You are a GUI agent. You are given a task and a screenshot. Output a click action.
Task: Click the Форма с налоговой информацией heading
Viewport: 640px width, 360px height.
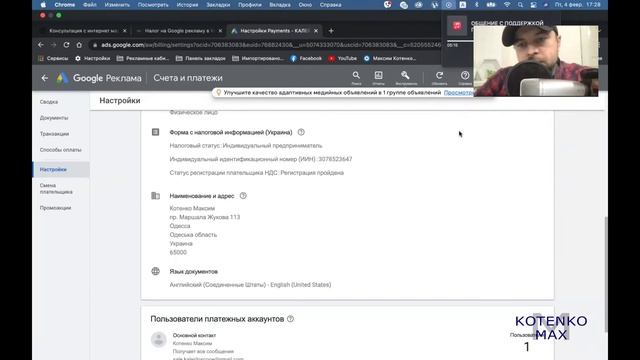pos(231,132)
